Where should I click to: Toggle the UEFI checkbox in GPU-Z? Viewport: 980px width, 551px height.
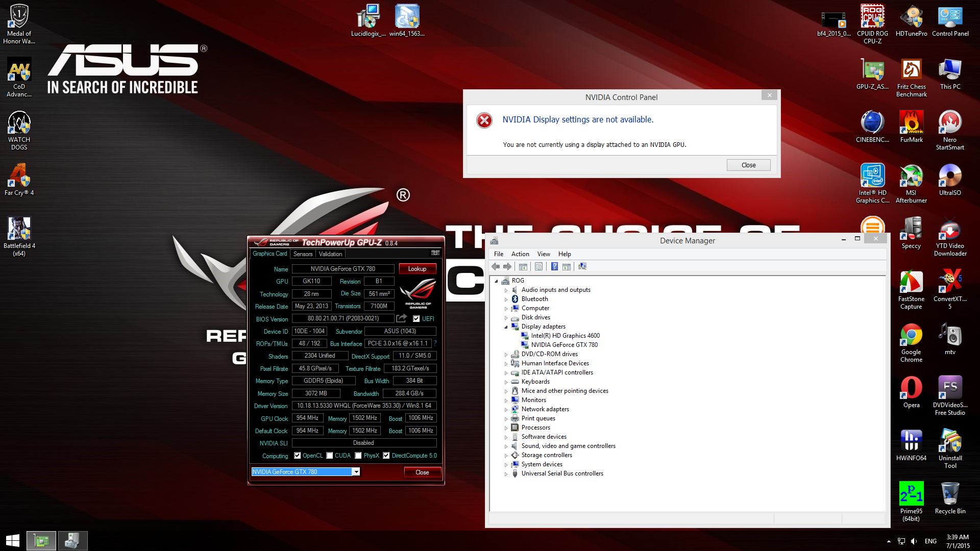[416, 319]
